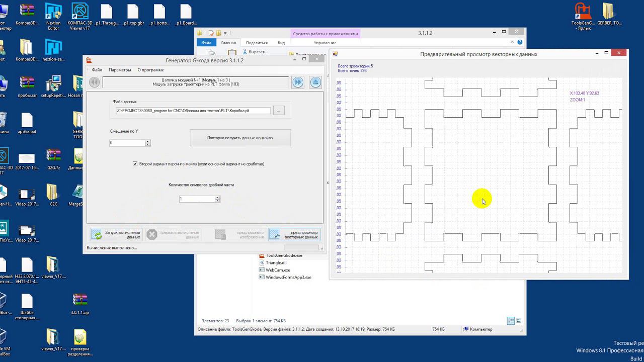Select the _p1_botto... desktop file
Viewport: 644px width, 362px height.
[x=159, y=15]
